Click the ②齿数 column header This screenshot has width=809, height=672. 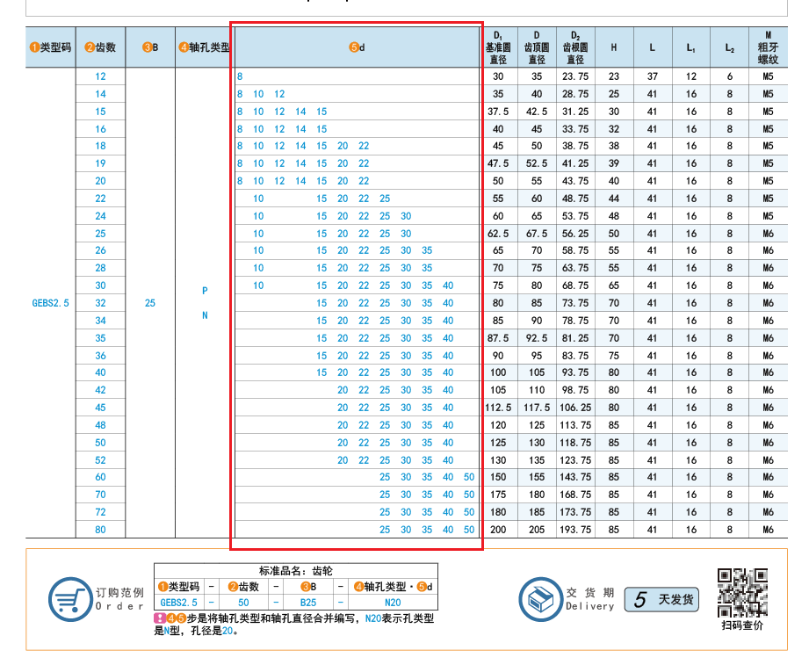[x=101, y=47]
